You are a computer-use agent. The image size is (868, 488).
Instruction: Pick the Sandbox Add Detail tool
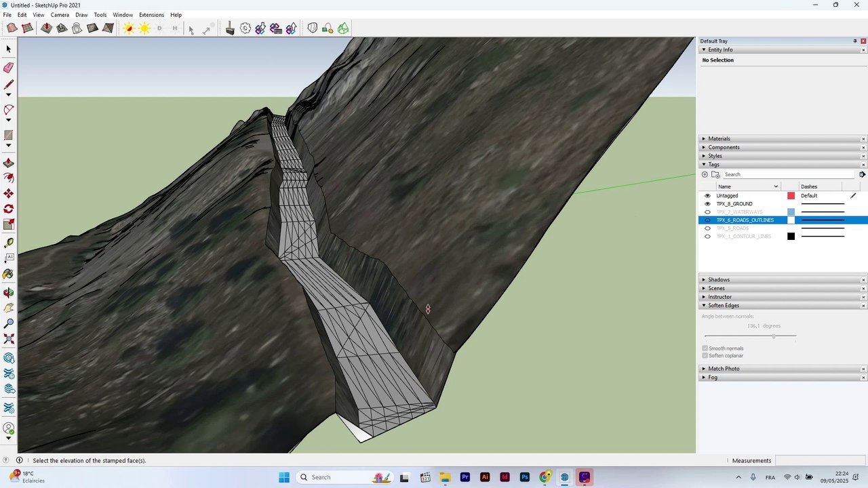(92, 28)
